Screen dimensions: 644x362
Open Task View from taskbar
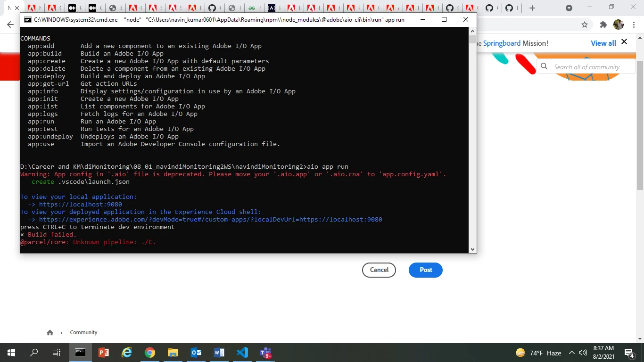point(57,353)
